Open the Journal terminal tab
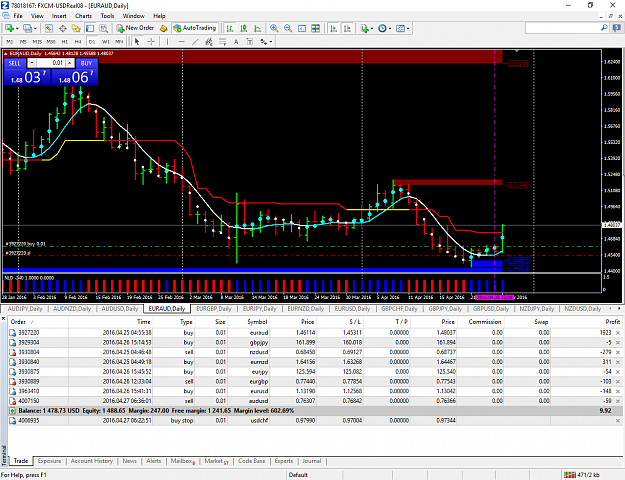The width and height of the screenshot is (625, 480). [x=312, y=461]
